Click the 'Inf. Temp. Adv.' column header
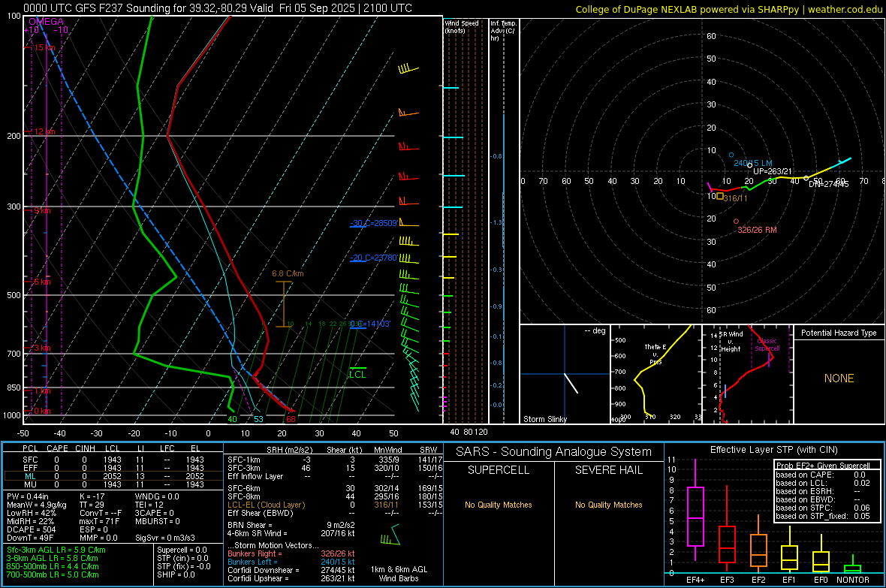This screenshot has width=886, height=588. pyautogui.click(x=503, y=31)
